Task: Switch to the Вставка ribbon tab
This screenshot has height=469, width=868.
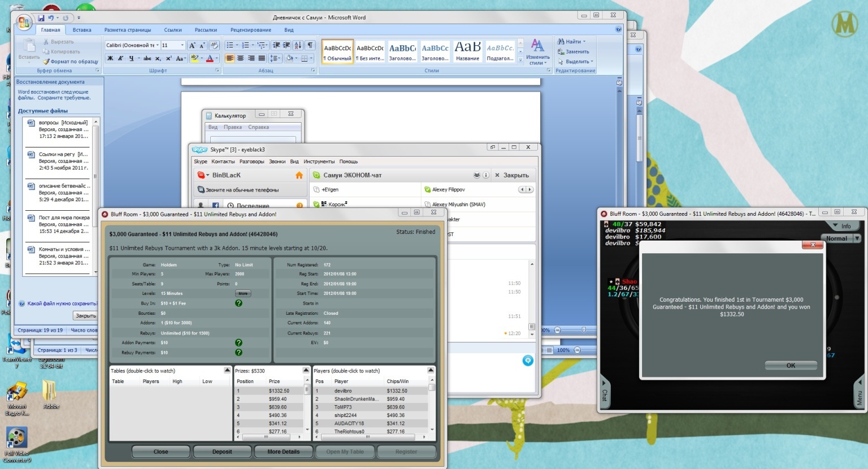Action: pyautogui.click(x=82, y=30)
